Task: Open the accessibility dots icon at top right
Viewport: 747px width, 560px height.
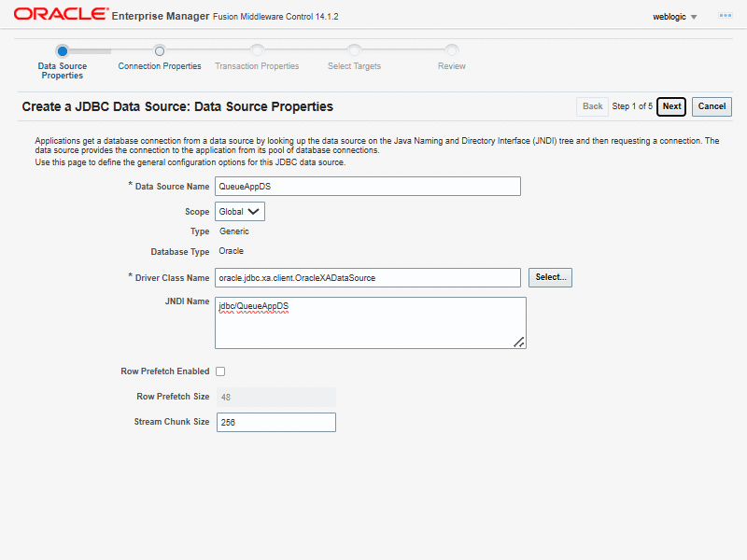Action: pos(725,16)
